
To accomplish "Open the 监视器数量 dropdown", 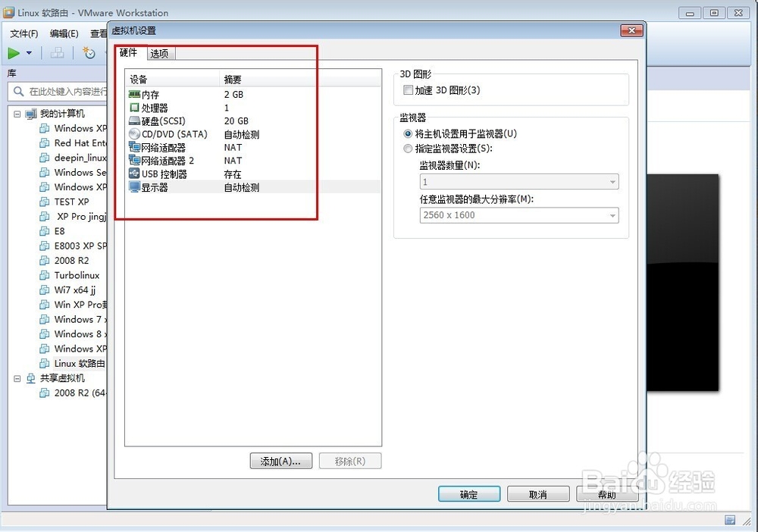I will tap(519, 182).
